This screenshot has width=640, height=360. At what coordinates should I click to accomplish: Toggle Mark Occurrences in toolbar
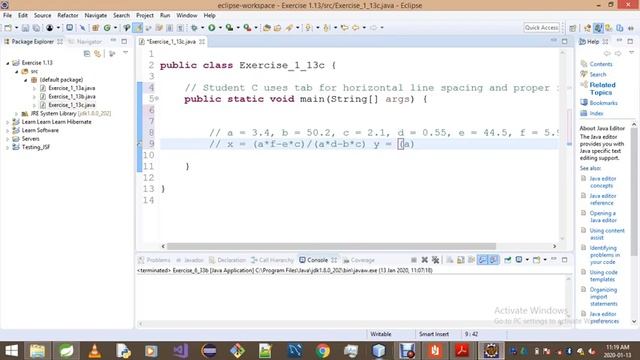138,28
